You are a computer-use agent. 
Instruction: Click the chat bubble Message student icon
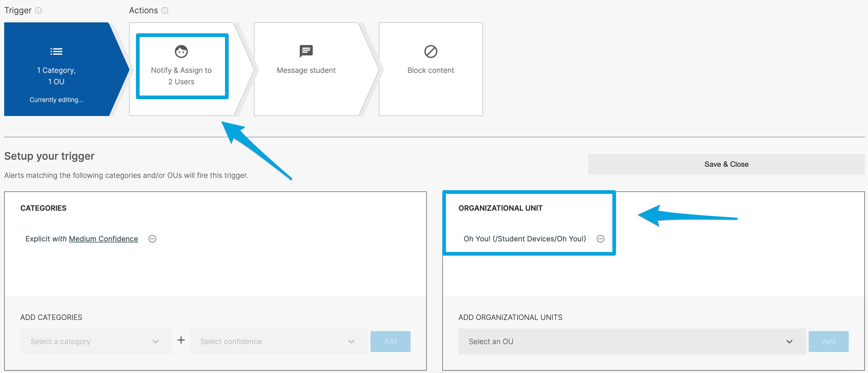tap(306, 52)
